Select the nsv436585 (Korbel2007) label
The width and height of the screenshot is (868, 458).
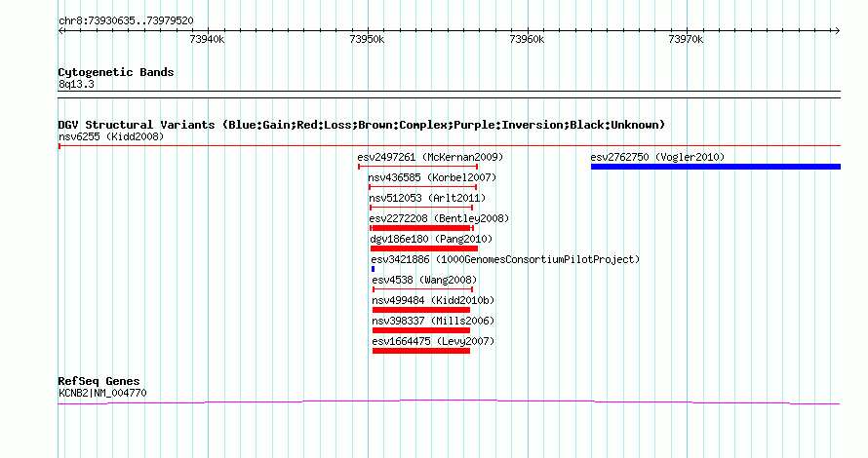click(432, 177)
